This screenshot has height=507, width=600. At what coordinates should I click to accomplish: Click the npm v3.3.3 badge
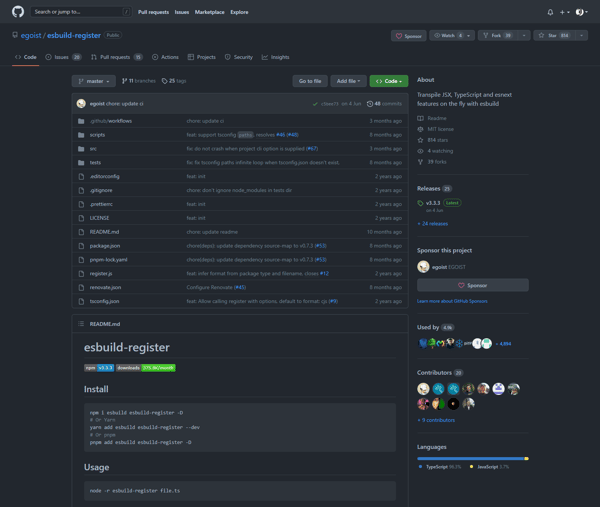99,368
